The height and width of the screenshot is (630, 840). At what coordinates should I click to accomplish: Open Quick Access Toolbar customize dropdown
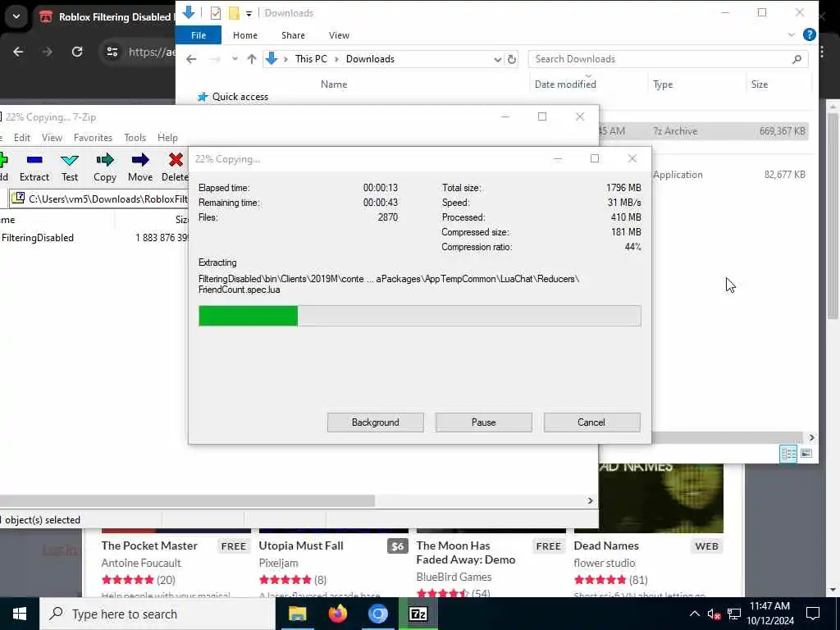pyautogui.click(x=249, y=13)
